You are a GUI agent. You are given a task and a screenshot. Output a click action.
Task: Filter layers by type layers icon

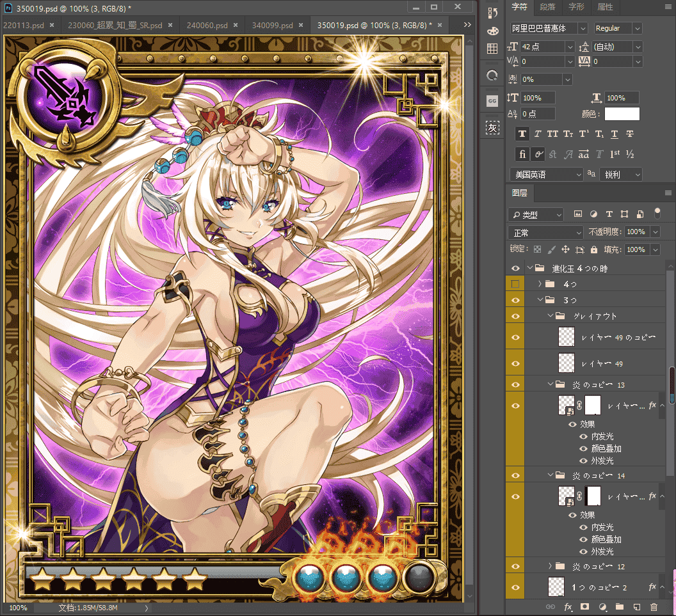609,214
